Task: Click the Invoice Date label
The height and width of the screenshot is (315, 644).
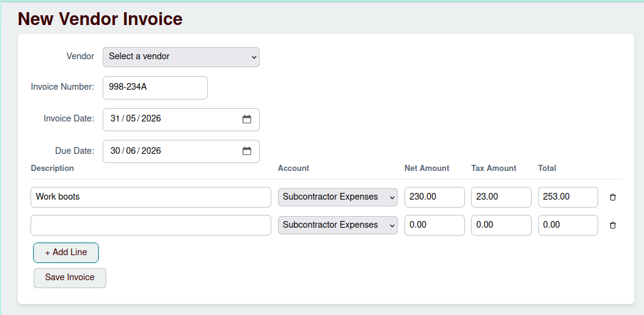Action: click(69, 119)
